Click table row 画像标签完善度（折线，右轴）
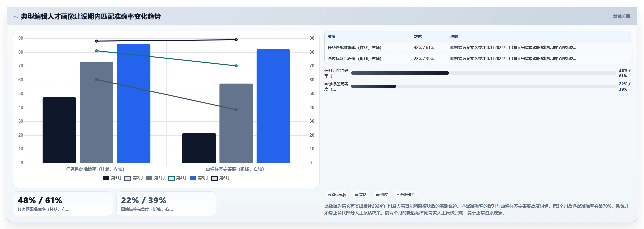The image size is (644, 229). [x=477, y=59]
